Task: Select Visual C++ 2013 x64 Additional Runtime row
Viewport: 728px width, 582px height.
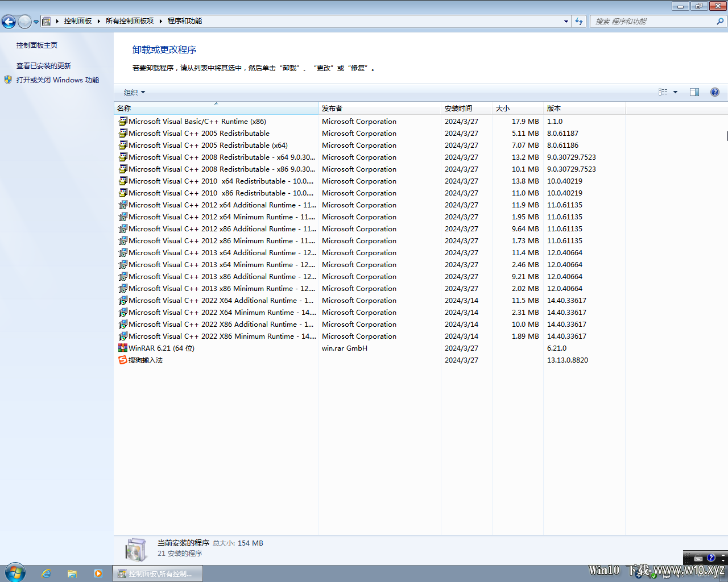Action: pyautogui.click(x=370, y=252)
